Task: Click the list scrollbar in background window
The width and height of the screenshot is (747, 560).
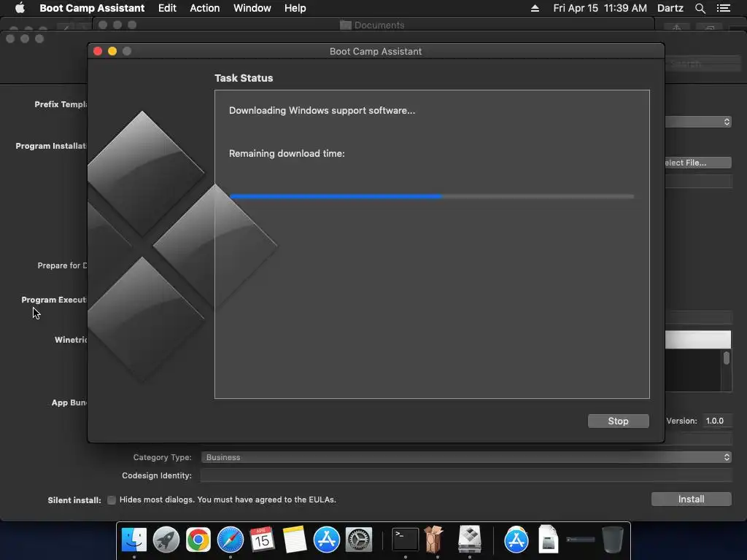Action: [x=726, y=358]
